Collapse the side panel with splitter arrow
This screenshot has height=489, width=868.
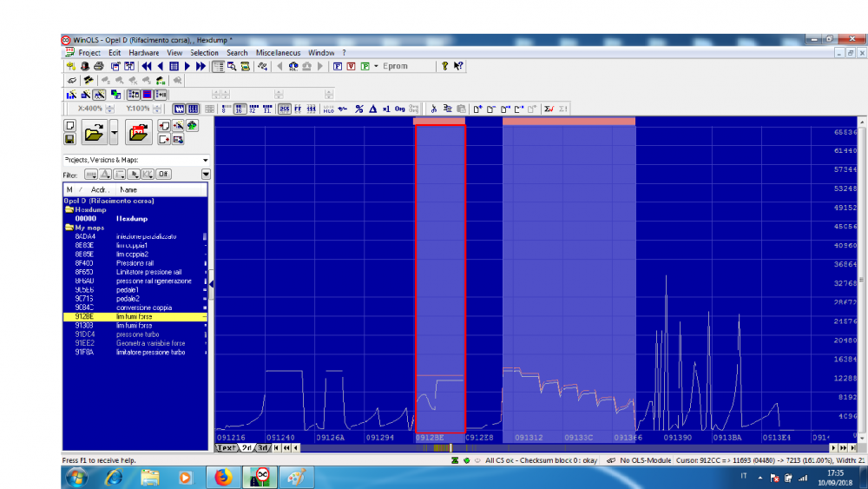pyautogui.click(x=211, y=284)
